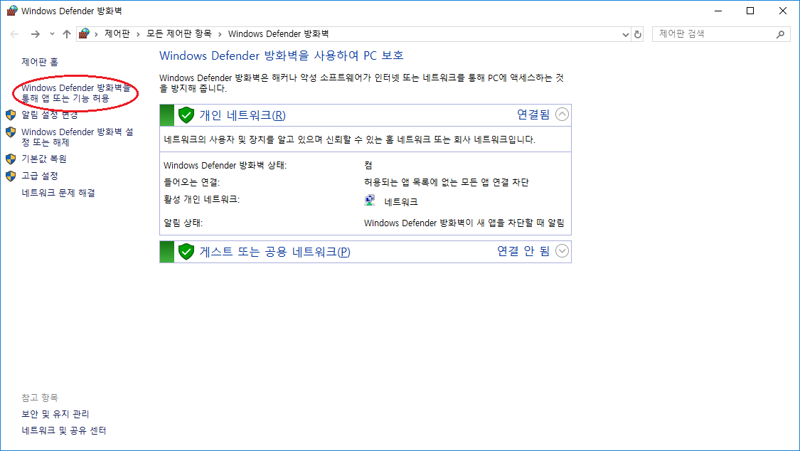Click the Back navigation arrow
800x451 pixels.
(14, 34)
